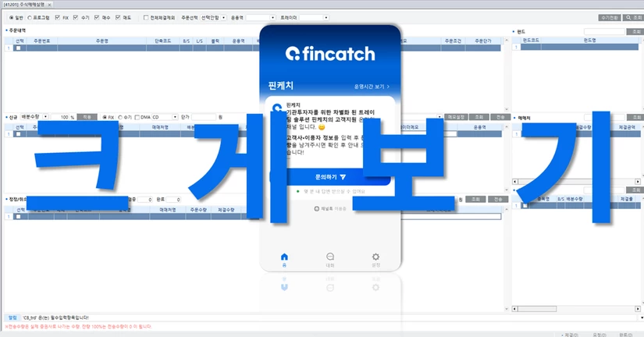644x337 pixels.
Task: Open the CD dropdown next to DMA
Action: click(x=175, y=117)
